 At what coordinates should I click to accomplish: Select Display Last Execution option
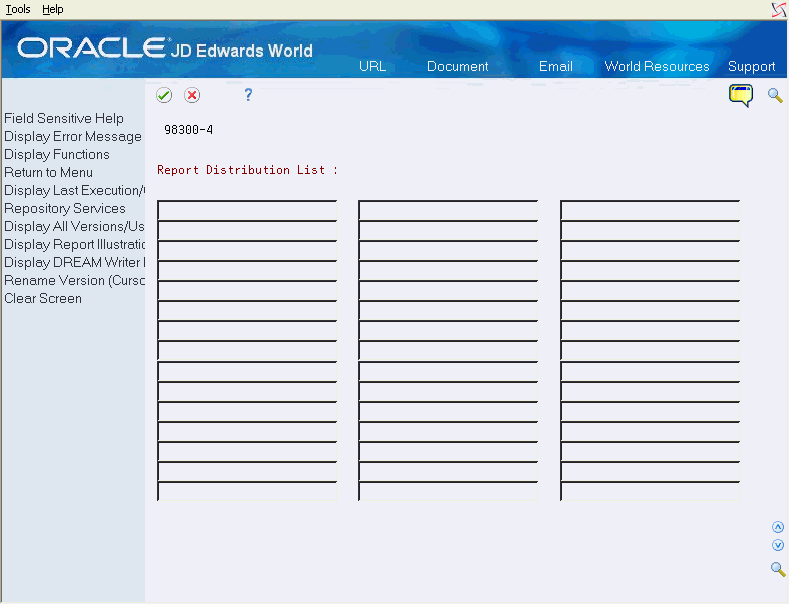pos(74,190)
